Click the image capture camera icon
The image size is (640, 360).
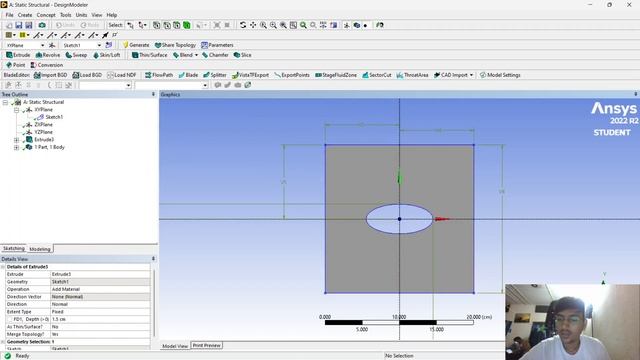click(x=42, y=25)
